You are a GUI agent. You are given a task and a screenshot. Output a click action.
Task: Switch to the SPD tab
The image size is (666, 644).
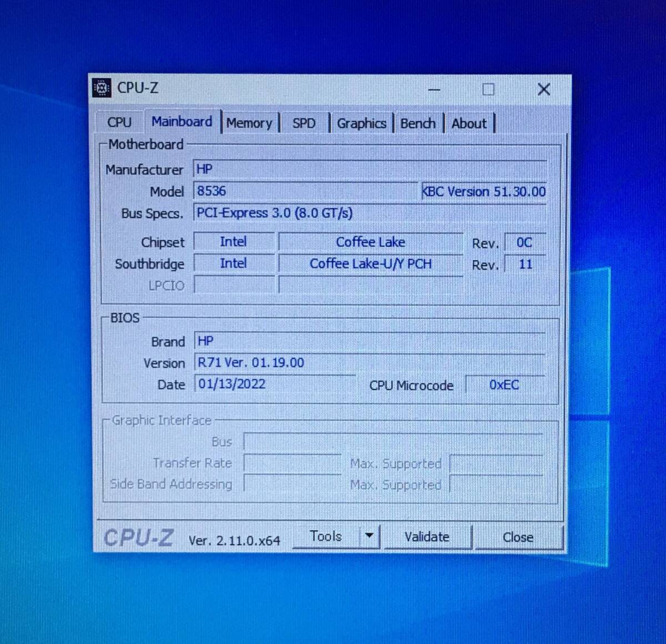[304, 123]
